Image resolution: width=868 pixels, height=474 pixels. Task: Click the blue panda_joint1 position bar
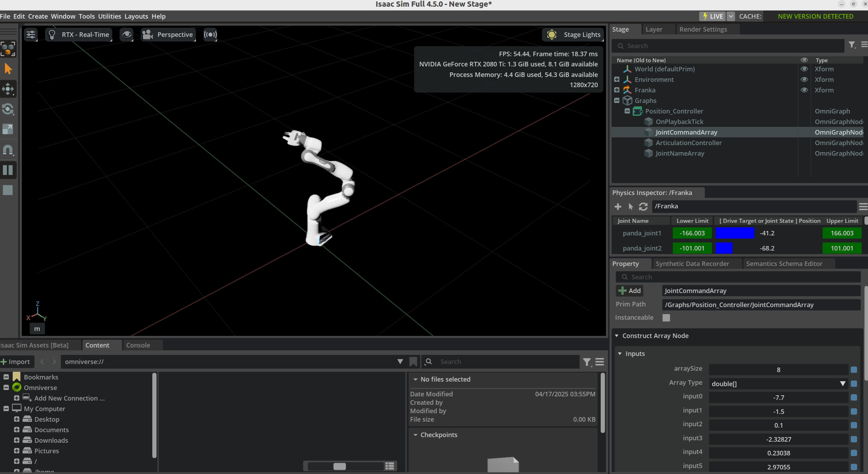click(735, 233)
